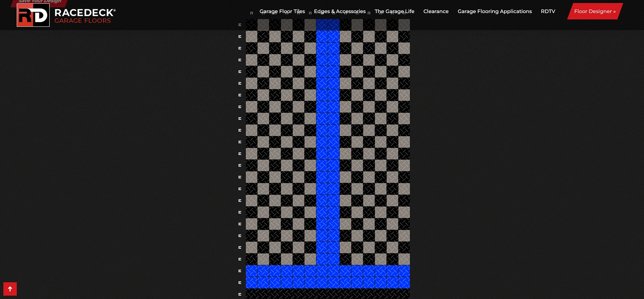This screenshot has width=644, height=299.
Task: Click the RaceDeck RD logo
Action: point(33,15)
